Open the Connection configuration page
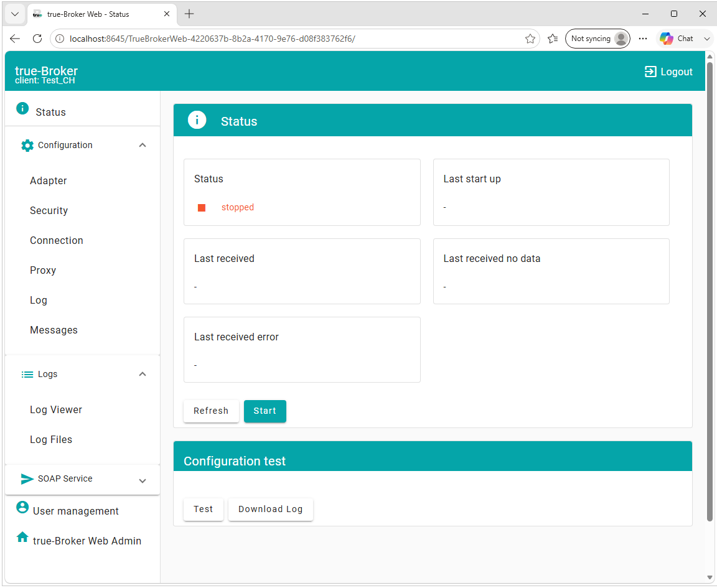The height and width of the screenshot is (588, 717). coord(57,241)
